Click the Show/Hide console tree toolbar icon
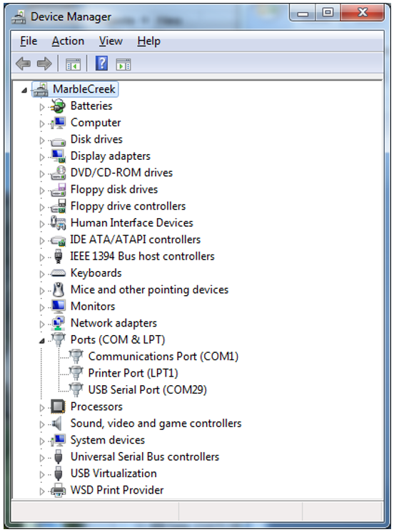394x532 pixels. (x=73, y=63)
